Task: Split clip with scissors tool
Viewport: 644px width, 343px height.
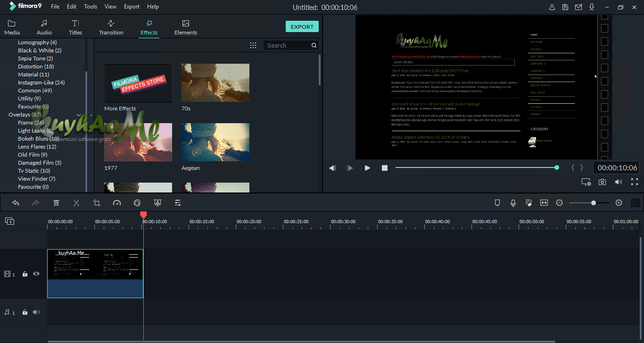Action: 76,203
